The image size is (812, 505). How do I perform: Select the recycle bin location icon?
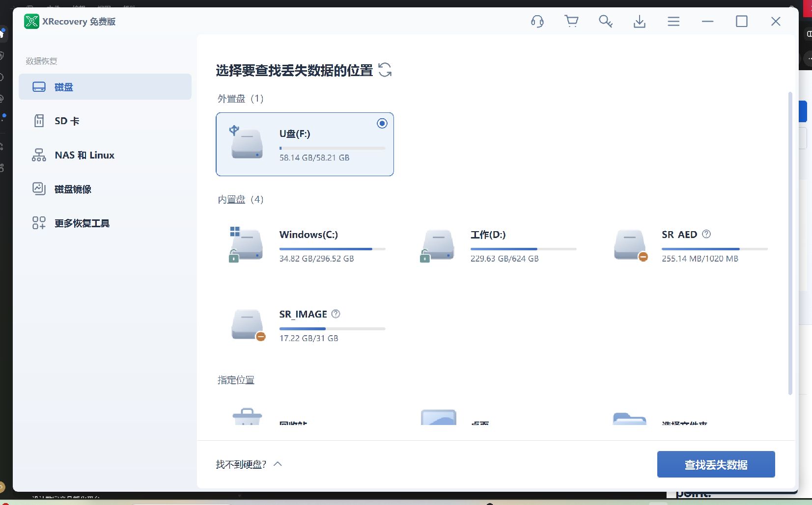(x=247, y=416)
